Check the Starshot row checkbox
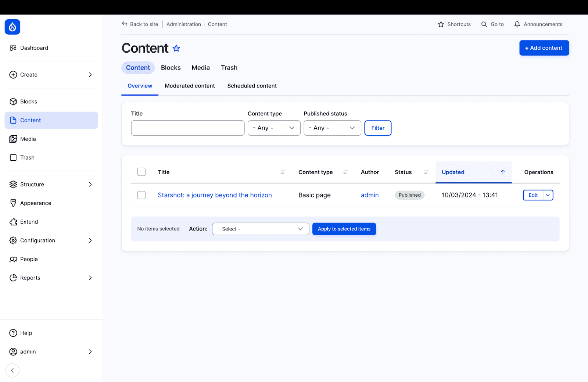This screenshot has height=382, width=588. pyautogui.click(x=141, y=195)
